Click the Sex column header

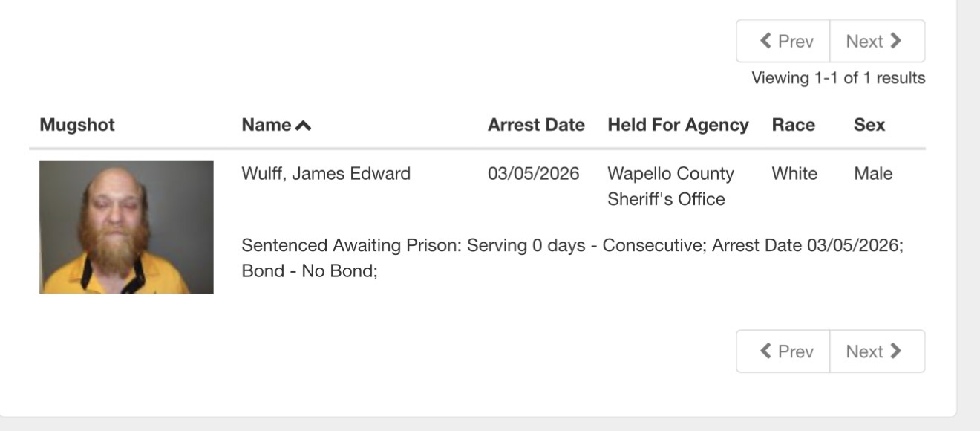click(x=869, y=125)
